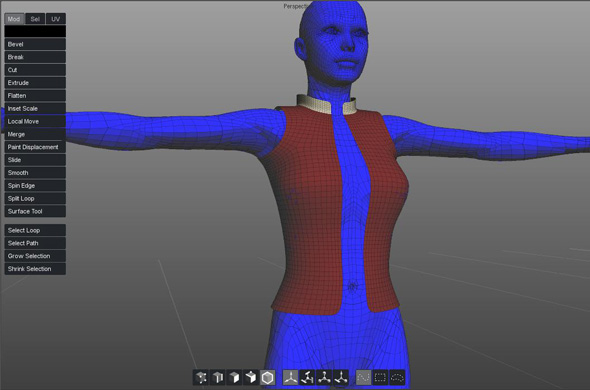The height and width of the screenshot is (390, 590).
Task: Click the Bevel tool button
Action: (35, 44)
